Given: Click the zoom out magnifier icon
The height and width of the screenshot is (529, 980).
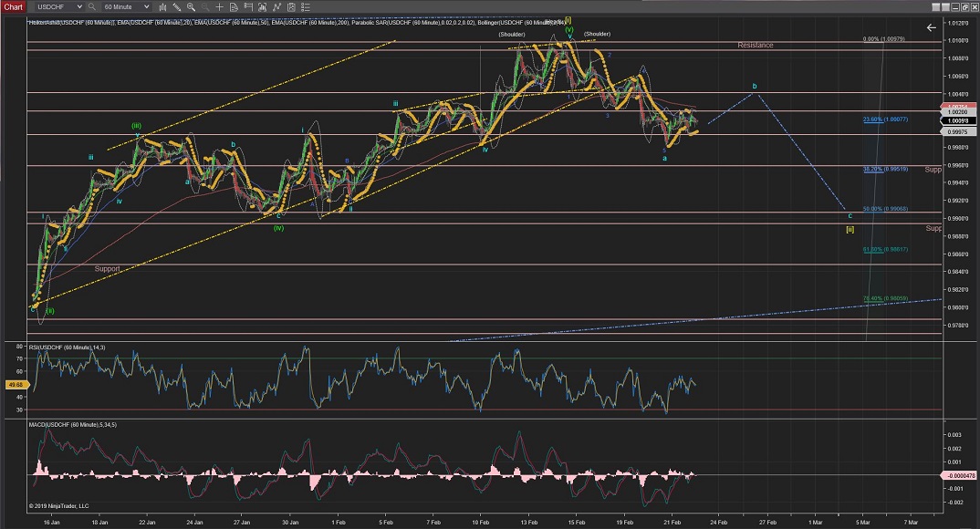Looking at the screenshot, I should click(x=204, y=6).
